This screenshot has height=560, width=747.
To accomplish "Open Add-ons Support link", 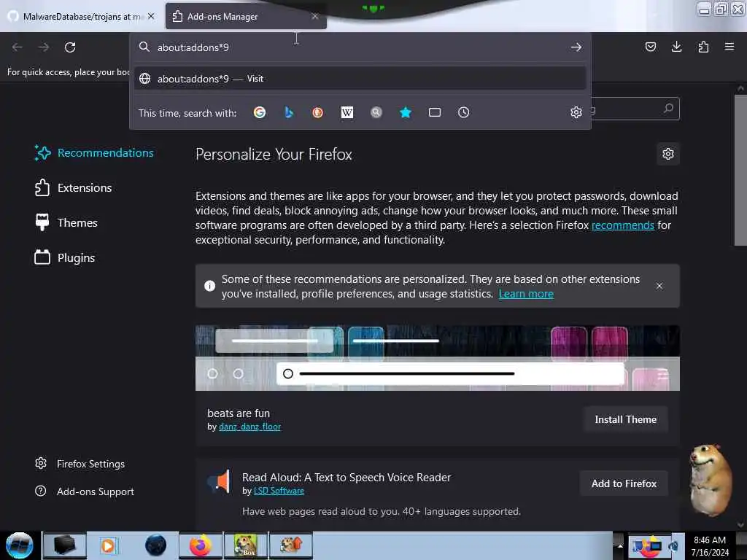I will pos(85,491).
